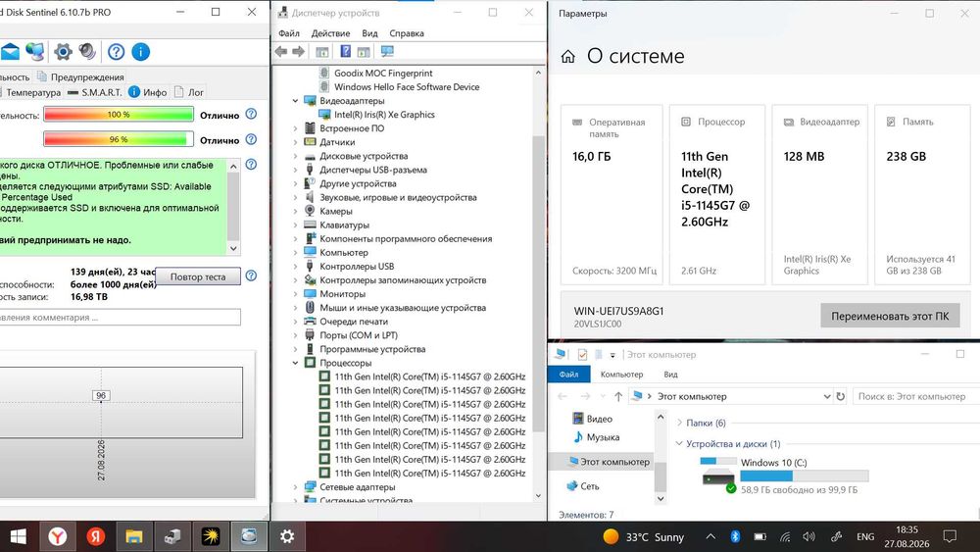This screenshot has width=980, height=552.
Task: Click the Device Manager vertical scrollbar down arrow
Action: (x=538, y=496)
